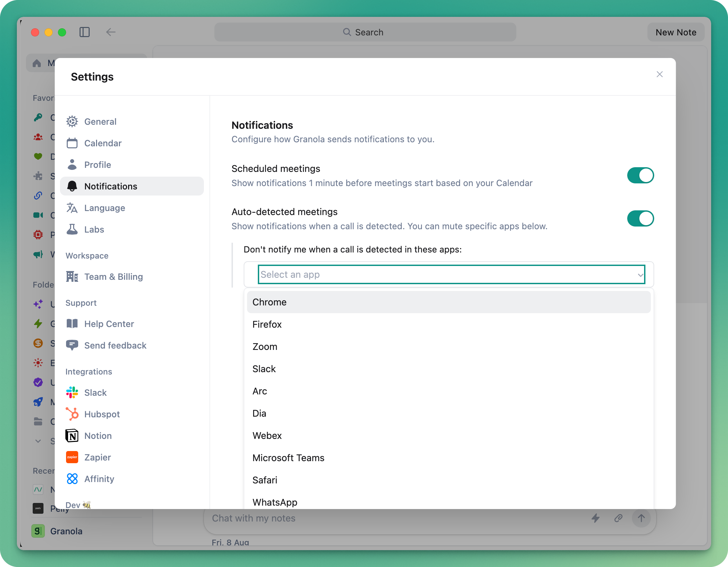Disable Scheduled meetings notifications toggle
Image resolution: width=728 pixels, height=567 pixels.
click(x=640, y=175)
